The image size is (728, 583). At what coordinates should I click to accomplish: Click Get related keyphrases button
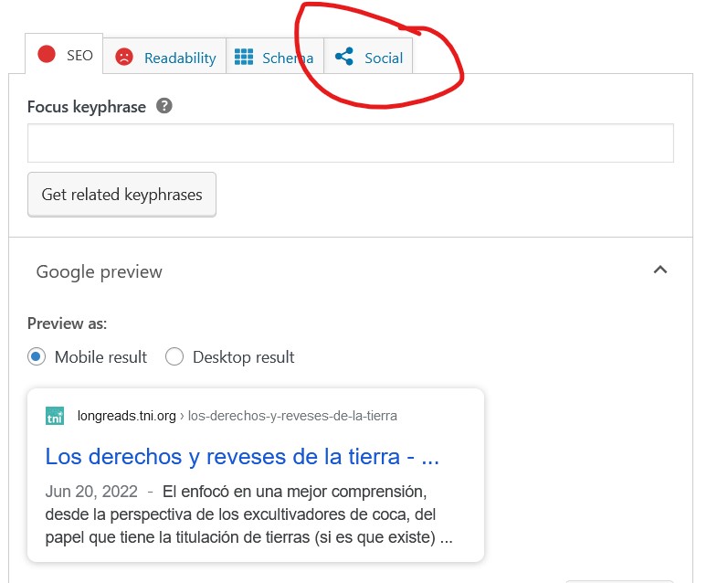121,195
